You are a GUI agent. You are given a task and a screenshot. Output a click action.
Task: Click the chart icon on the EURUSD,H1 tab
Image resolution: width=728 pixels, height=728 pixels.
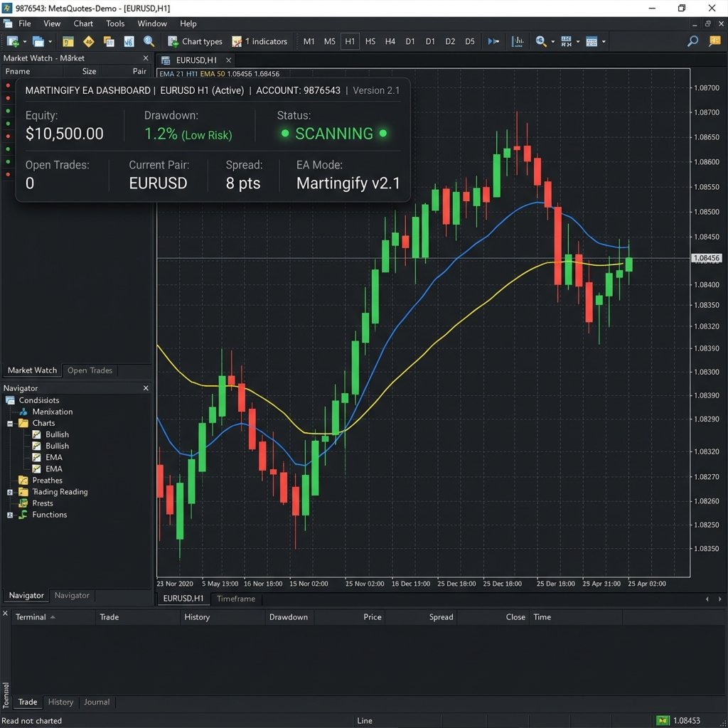[165, 60]
